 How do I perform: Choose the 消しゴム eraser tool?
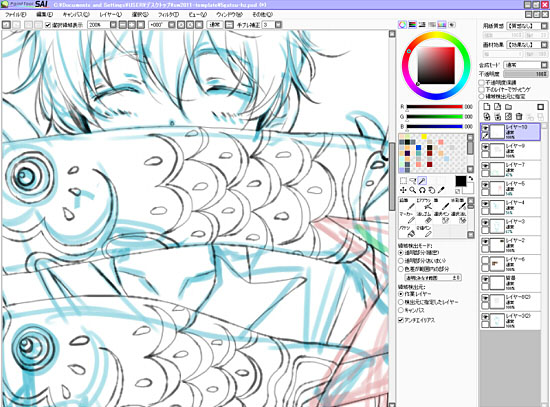[x=424, y=218]
